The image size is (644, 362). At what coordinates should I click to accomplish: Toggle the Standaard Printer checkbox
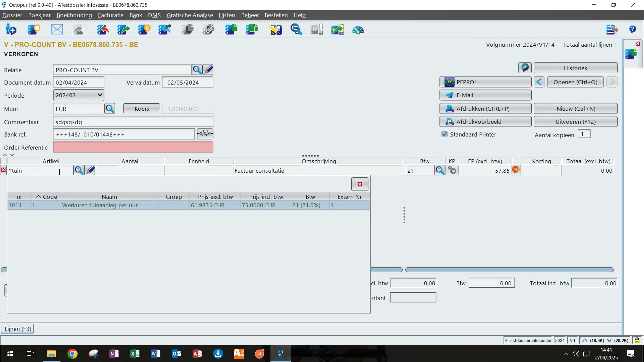pyautogui.click(x=444, y=134)
